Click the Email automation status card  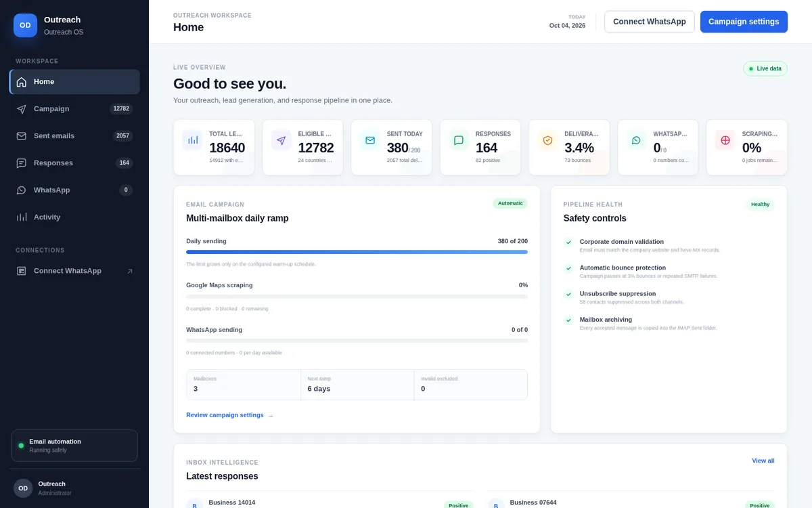tap(74, 446)
